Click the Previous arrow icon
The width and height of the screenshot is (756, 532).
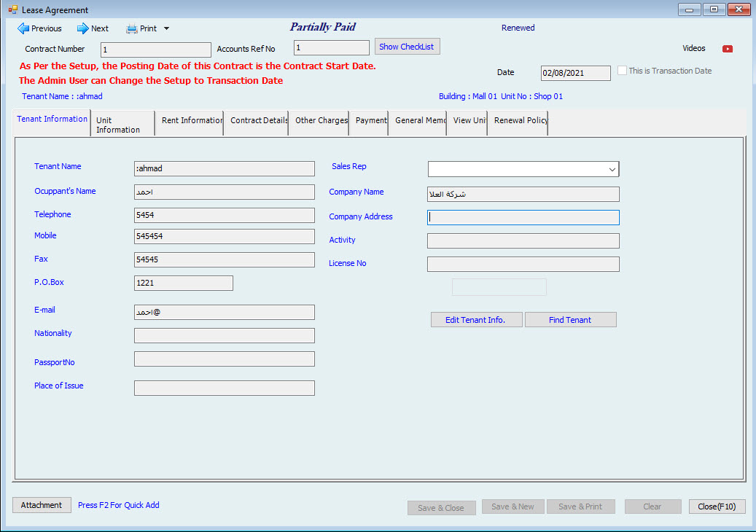pyautogui.click(x=23, y=28)
